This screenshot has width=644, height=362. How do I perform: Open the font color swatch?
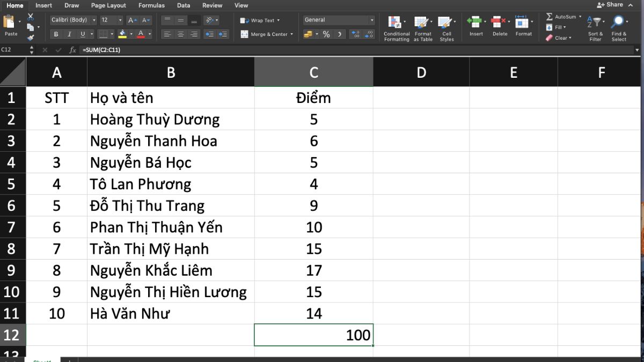tap(141, 34)
